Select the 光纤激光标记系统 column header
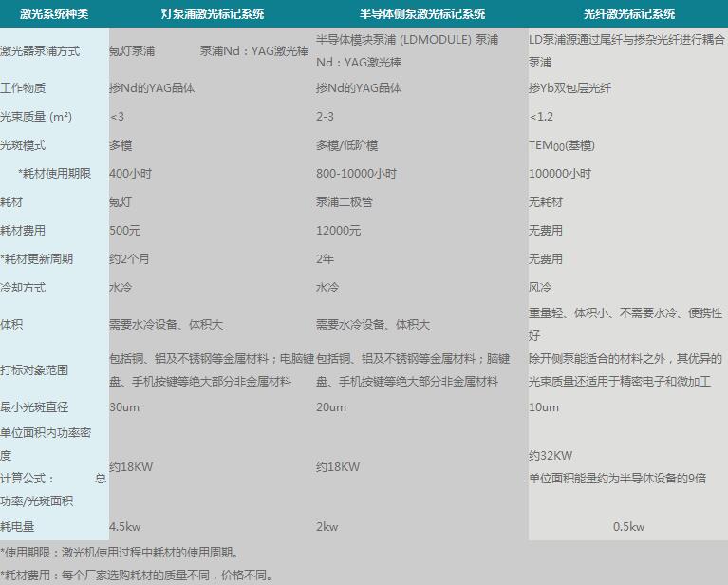Screen dimensions: 728x585 pos(629,14)
